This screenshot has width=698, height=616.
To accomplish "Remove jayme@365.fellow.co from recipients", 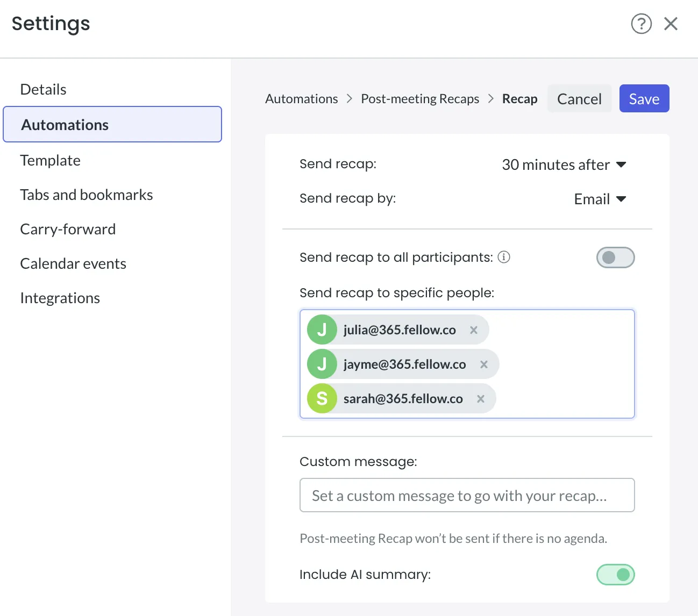I will click(x=484, y=364).
